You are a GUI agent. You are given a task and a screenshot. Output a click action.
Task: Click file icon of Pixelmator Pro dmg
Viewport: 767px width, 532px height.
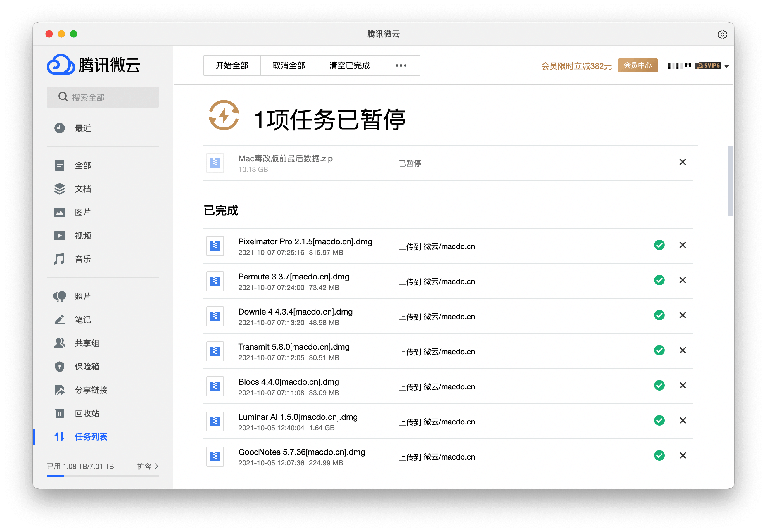pos(215,246)
